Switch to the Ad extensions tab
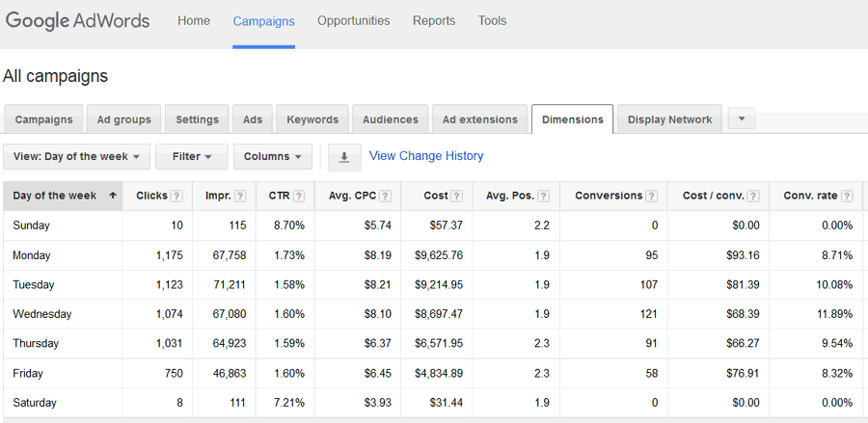 (480, 119)
